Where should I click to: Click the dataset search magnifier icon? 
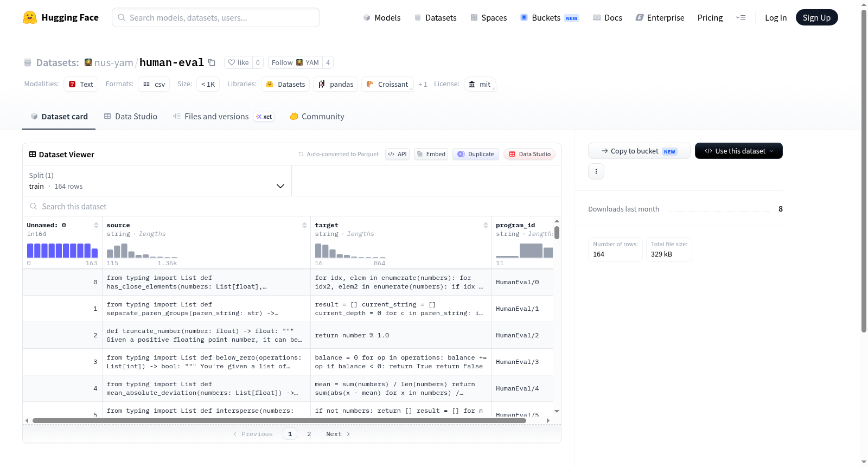tap(34, 207)
